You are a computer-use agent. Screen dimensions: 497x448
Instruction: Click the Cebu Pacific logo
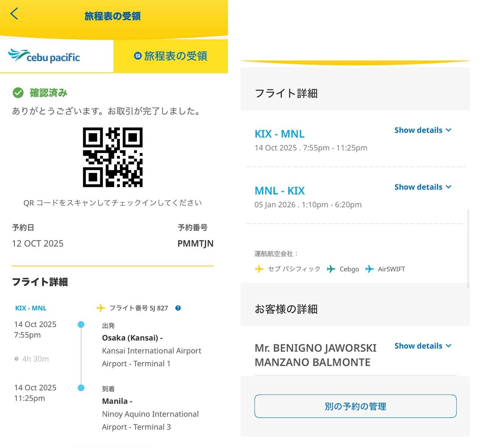point(44,56)
